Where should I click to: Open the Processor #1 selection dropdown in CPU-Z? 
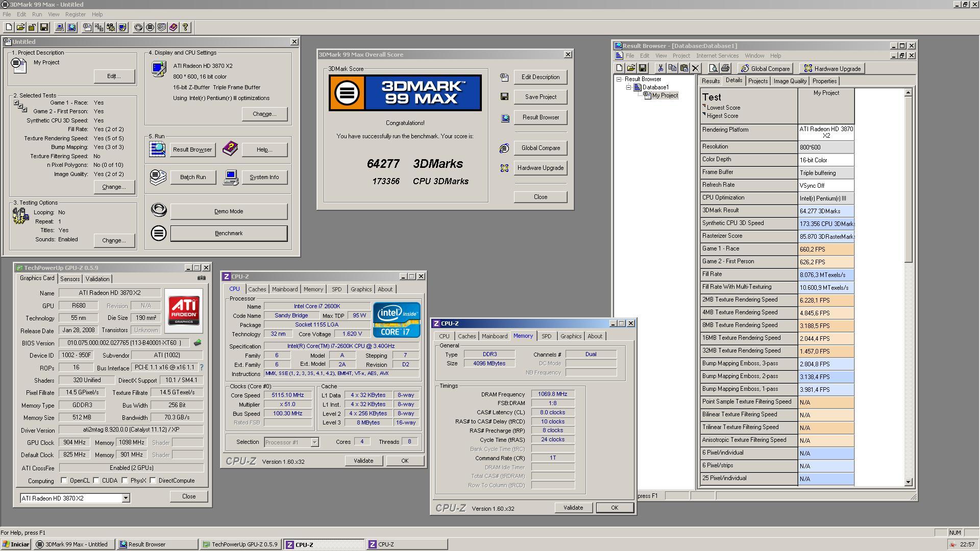pyautogui.click(x=314, y=442)
